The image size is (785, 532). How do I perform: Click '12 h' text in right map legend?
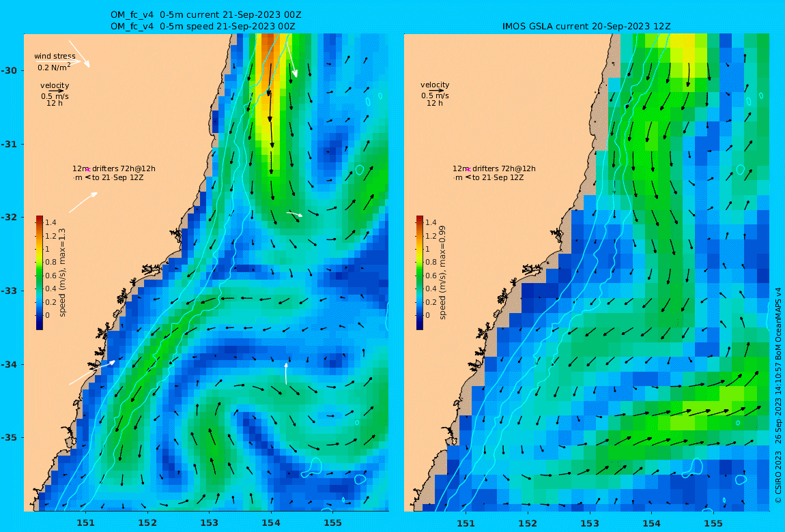pos(435,103)
